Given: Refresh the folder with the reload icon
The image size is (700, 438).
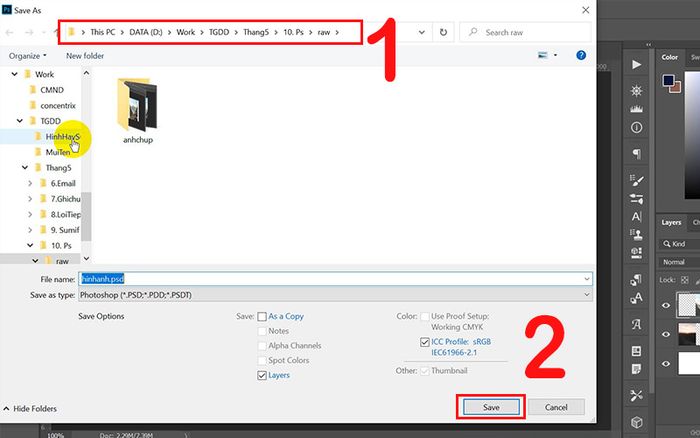Looking at the screenshot, I should [x=443, y=32].
